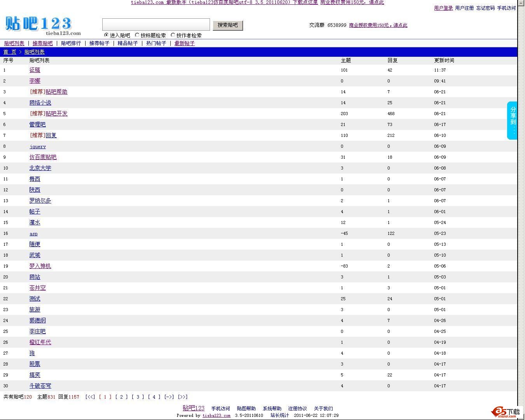Open the 北京大学 forum link
The width and height of the screenshot is (525, 420).
click(40, 168)
